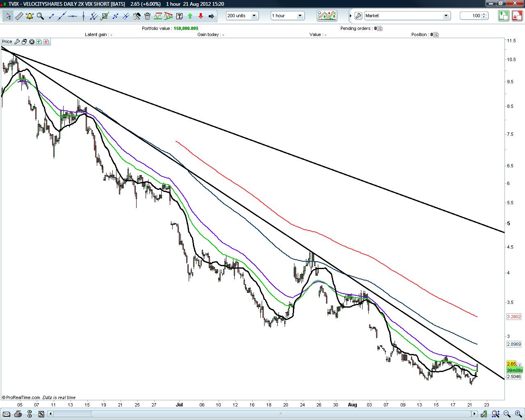Print the chart using printer icon
This screenshot has width=525, height=420.
[18, 414]
